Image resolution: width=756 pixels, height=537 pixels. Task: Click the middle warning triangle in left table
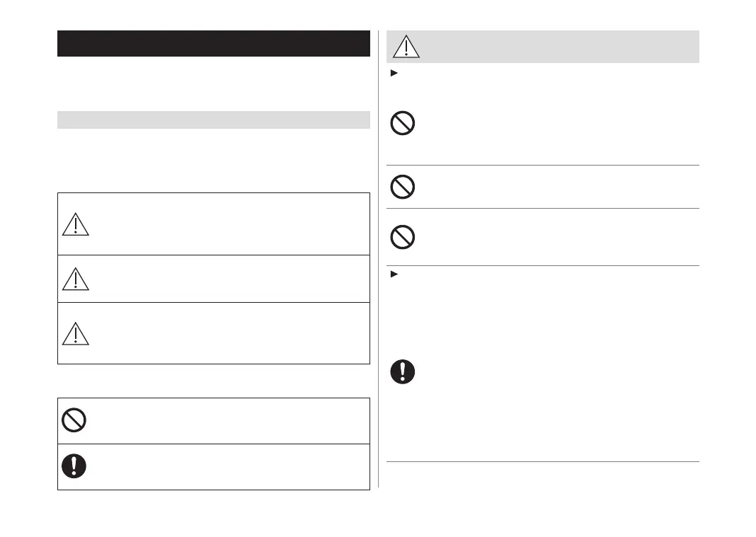[75, 279]
